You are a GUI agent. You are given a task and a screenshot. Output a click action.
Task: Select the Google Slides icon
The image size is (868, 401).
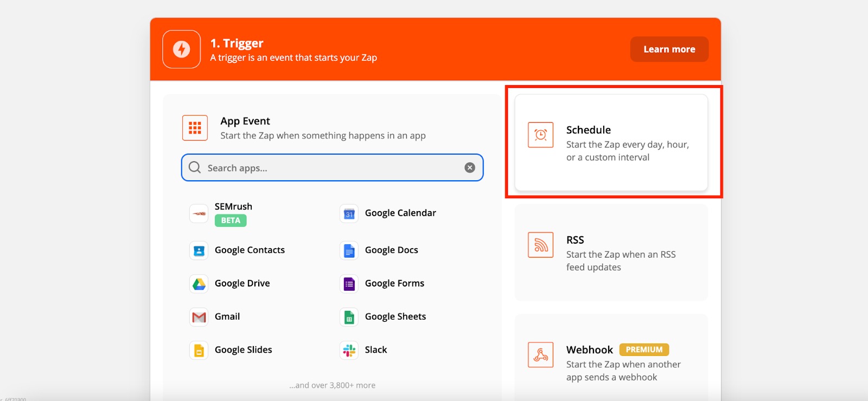click(199, 351)
